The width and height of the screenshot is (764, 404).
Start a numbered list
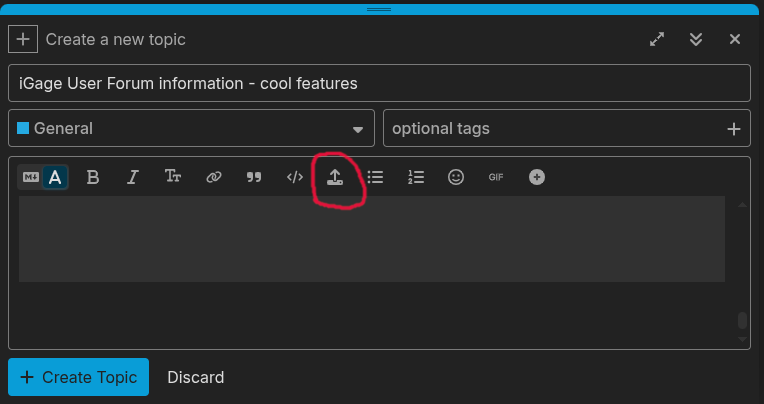[x=416, y=177]
